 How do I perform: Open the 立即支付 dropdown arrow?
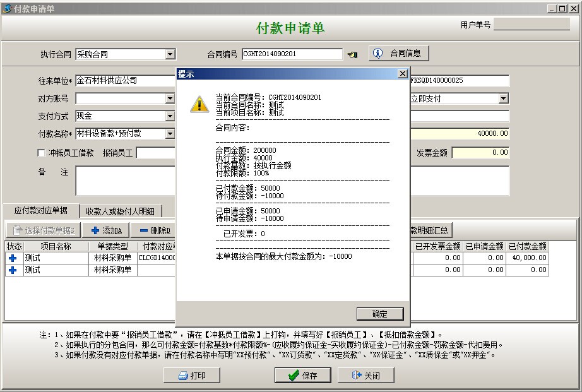(x=503, y=98)
